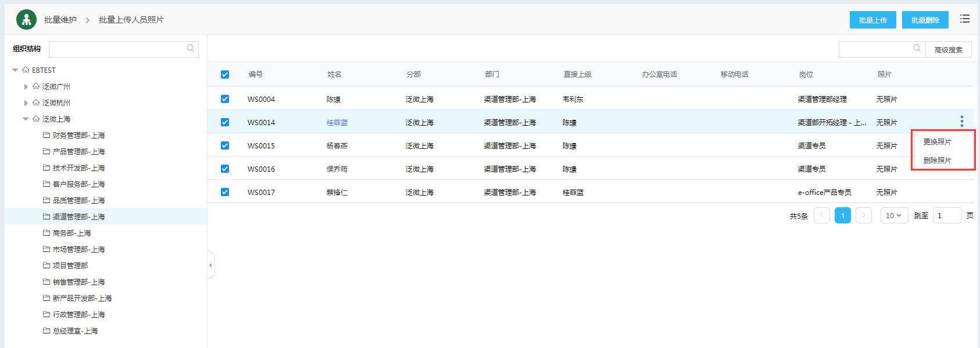Click the sidebar collapse handle arrow
The width and height of the screenshot is (980, 348).
[x=210, y=265]
